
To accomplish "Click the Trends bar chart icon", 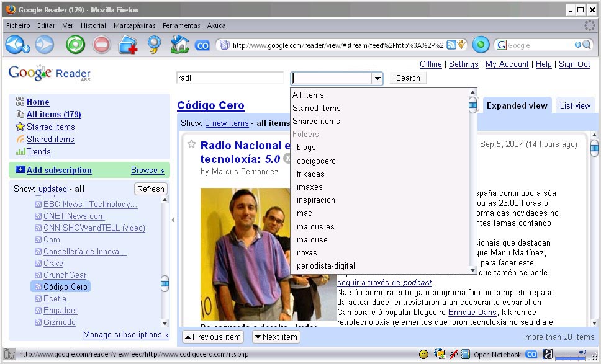I will (x=20, y=151).
